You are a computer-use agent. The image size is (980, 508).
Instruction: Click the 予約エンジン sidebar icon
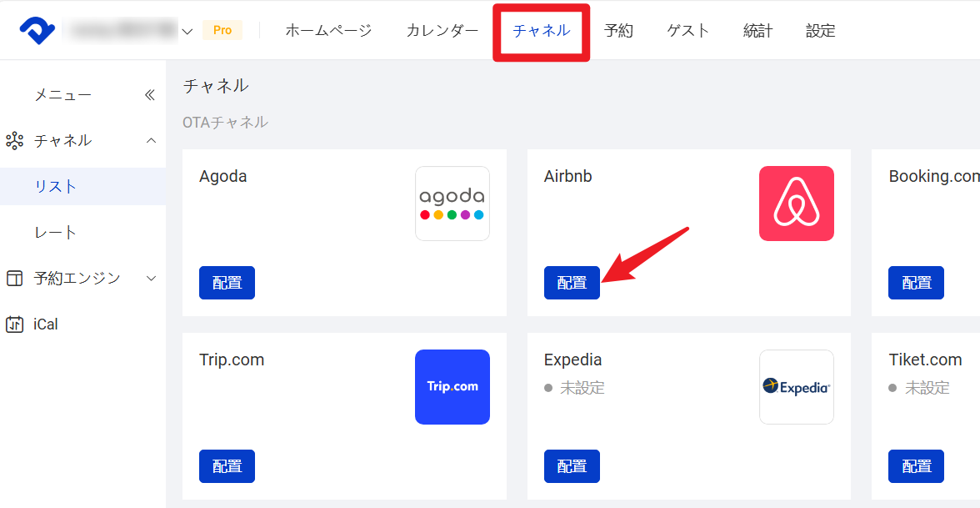click(15, 278)
